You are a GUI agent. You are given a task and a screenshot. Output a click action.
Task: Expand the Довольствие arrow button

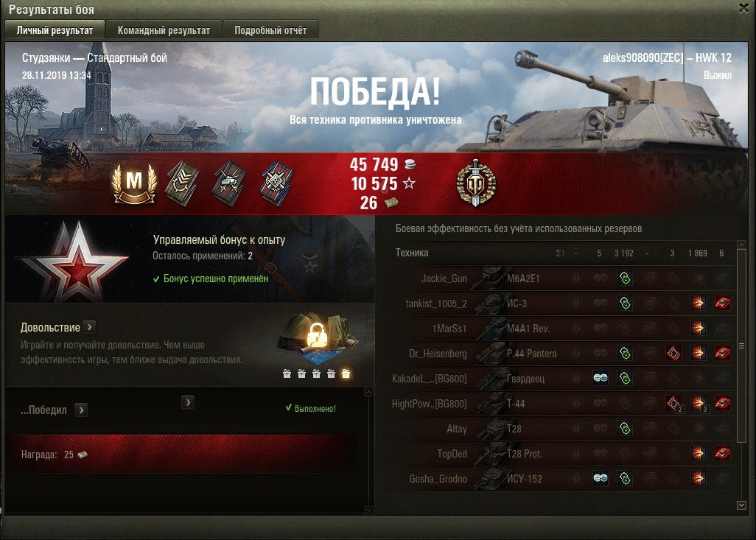(x=89, y=327)
